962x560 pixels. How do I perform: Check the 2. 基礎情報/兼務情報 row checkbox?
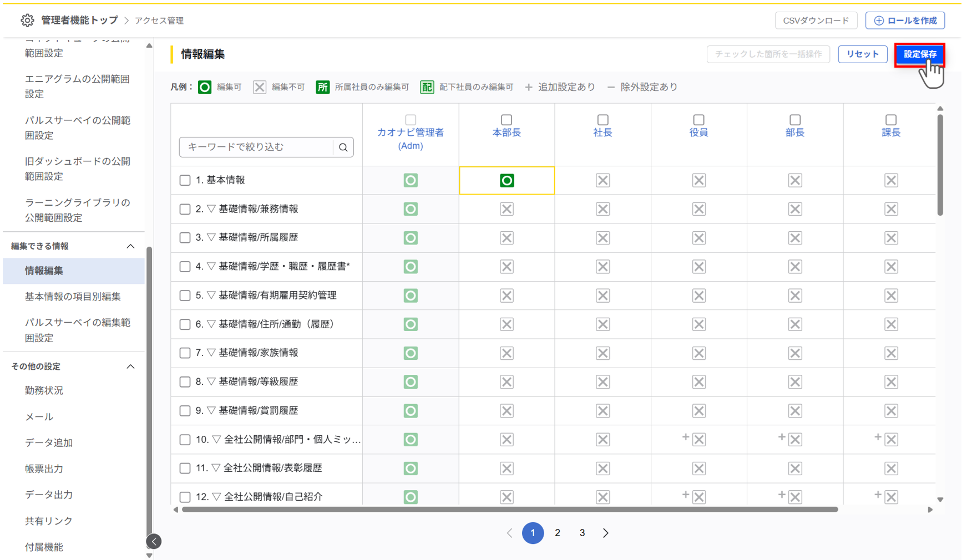(185, 209)
